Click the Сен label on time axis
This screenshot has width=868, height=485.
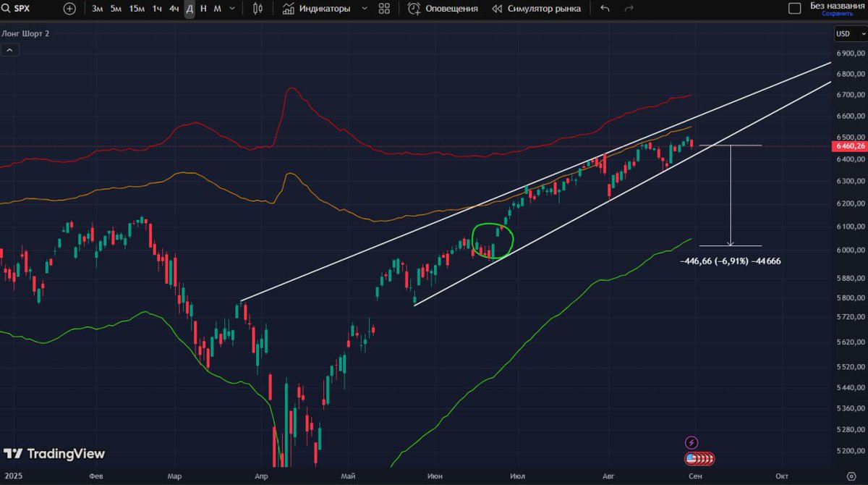coord(694,476)
